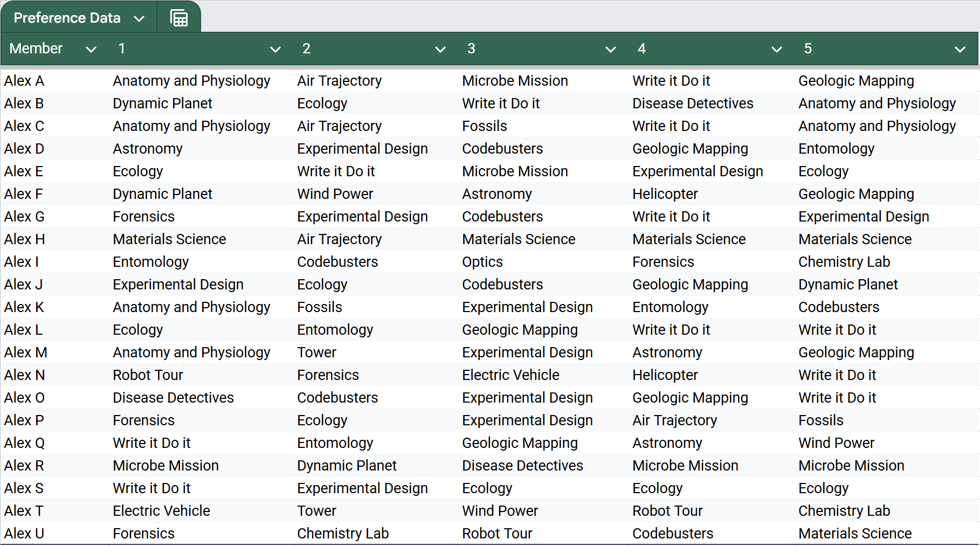Open column 5 header dropdown
This screenshot has height=546, width=980.
[961, 49]
